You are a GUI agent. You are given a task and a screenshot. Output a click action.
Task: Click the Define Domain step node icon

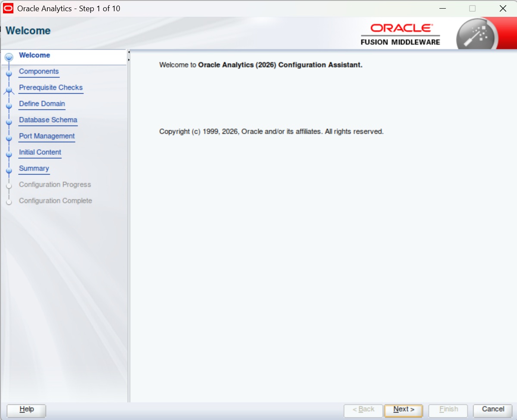[x=9, y=106]
